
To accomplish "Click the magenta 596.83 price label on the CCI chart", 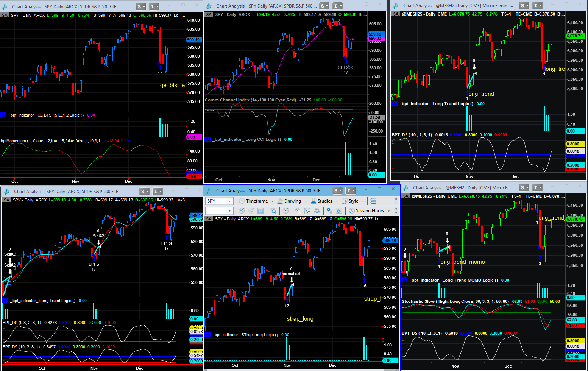I will click(x=375, y=39).
